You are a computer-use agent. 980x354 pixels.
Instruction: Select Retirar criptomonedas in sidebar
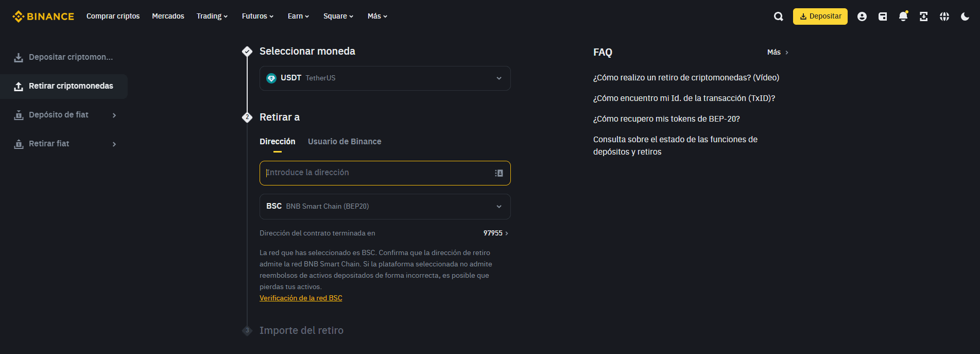pos(64,86)
